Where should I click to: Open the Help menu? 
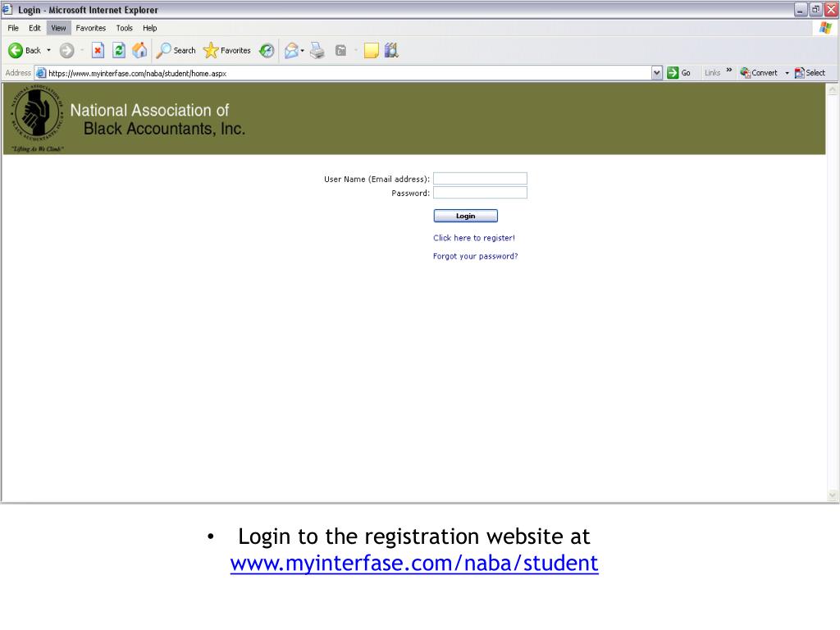[x=150, y=28]
